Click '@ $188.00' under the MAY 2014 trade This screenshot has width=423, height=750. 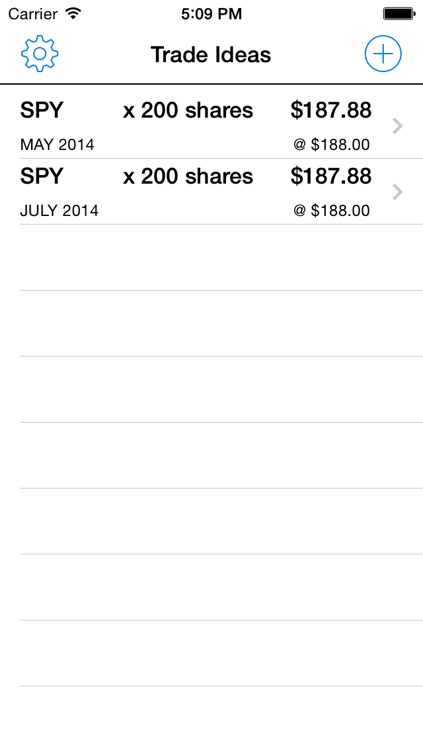click(332, 144)
